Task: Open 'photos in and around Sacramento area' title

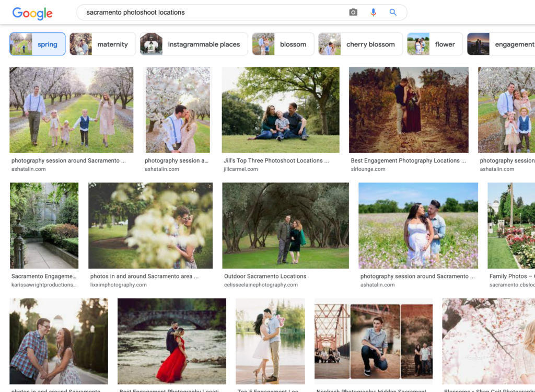Action: (144, 276)
